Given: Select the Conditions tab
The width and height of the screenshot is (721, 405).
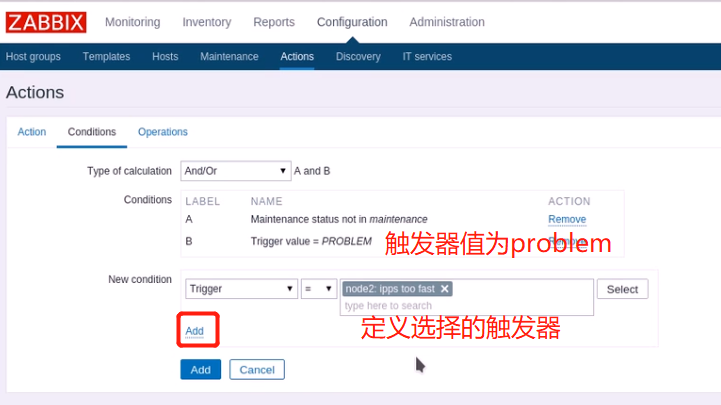Looking at the screenshot, I should click(92, 132).
